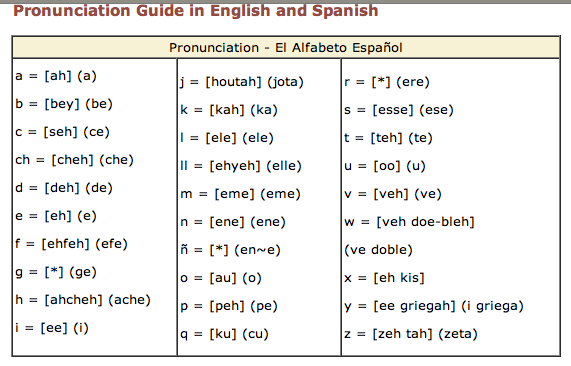The height and width of the screenshot is (366, 571).
Task: Select the r = [*] (ere) line
Action: [x=387, y=82]
